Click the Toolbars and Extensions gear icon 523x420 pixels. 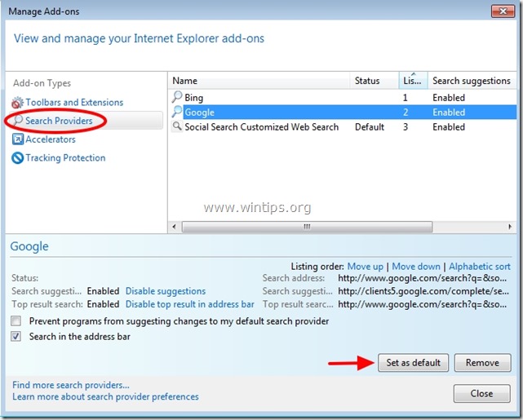[17, 102]
